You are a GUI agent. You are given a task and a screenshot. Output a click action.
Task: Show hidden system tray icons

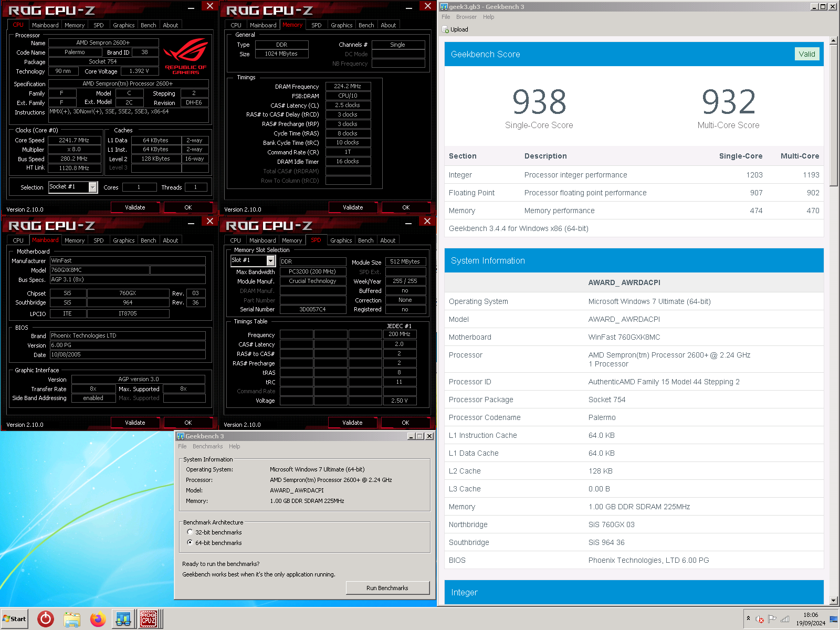(x=748, y=618)
